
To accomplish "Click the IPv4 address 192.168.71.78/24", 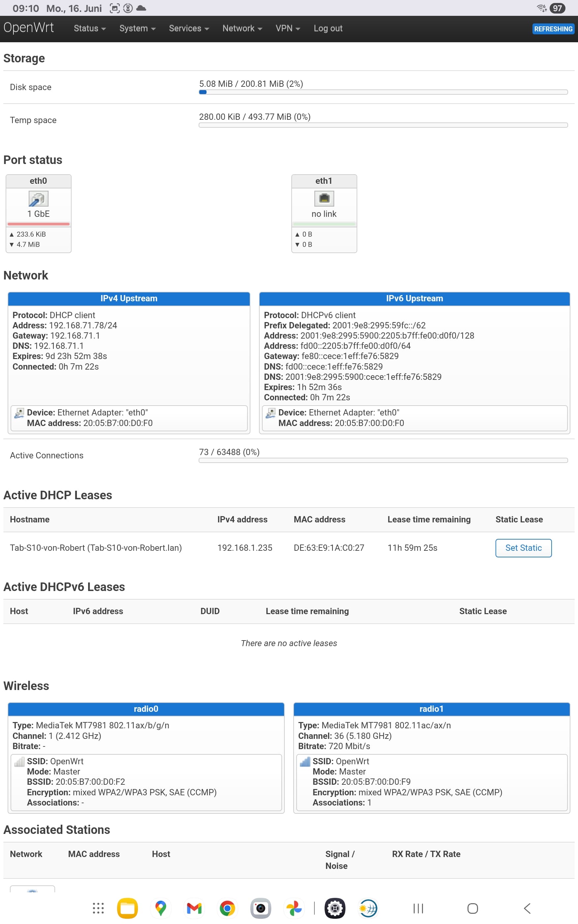I will 83,325.
